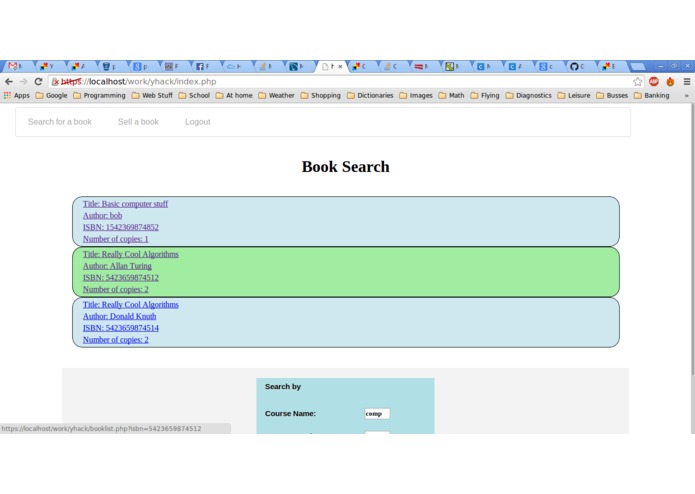The height and width of the screenshot is (494, 695).
Task: Click the Number of copies: 1 link
Action: pyautogui.click(x=116, y=239)
